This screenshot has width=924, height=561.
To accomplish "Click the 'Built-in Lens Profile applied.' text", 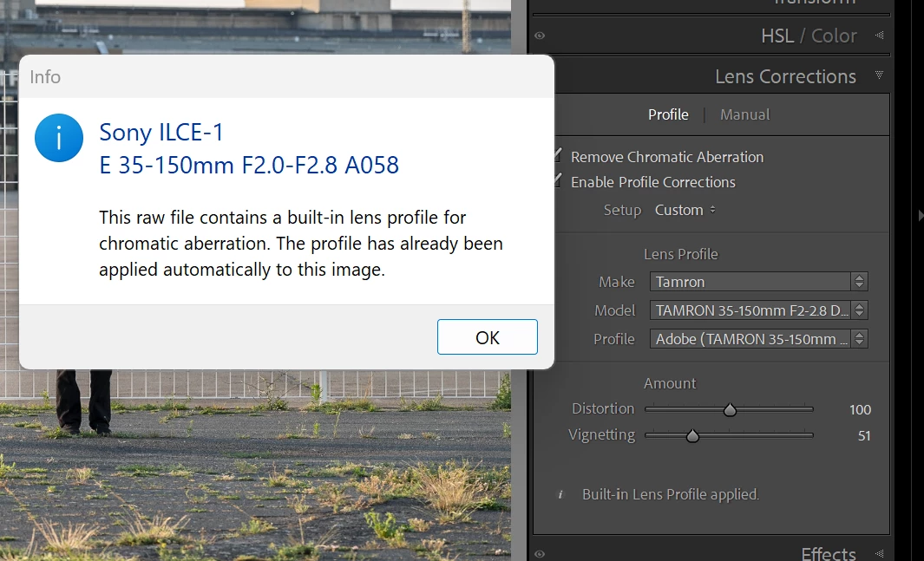I will pyautogui.click(x=671, y=494).
